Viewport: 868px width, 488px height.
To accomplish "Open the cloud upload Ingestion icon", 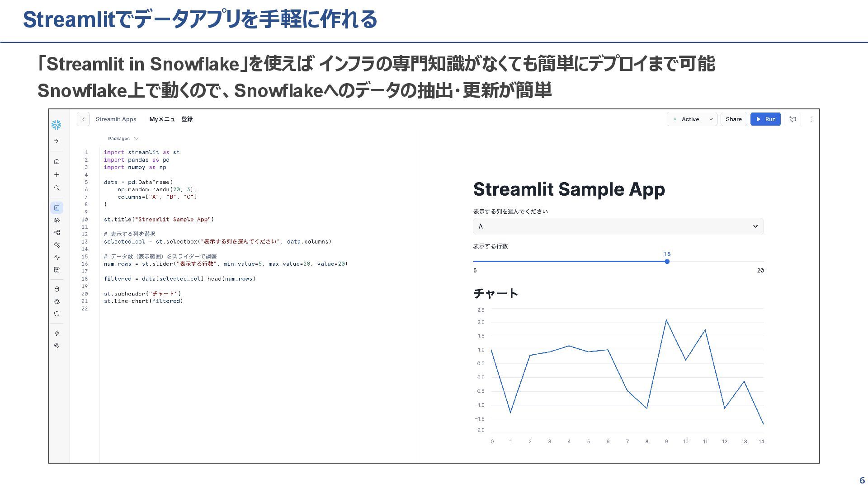I will pos(57,221).
